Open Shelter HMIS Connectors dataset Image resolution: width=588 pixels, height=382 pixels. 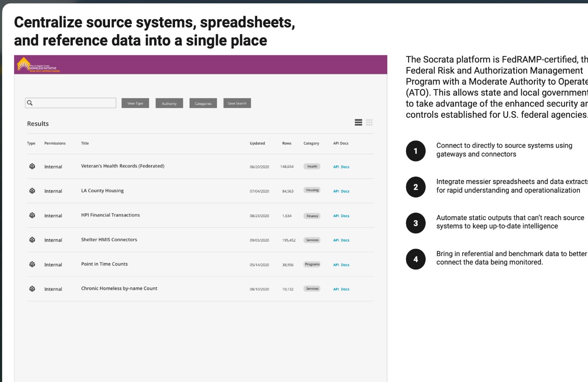[x=109, y=239]
